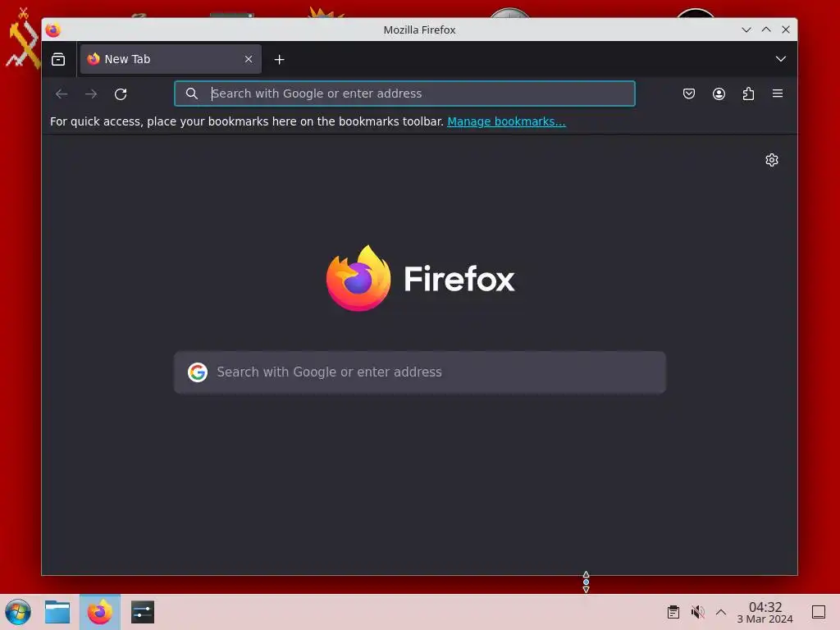The height and width of the screenshot is (630, 840).
Task: Open Firefox View tab overview icon
Action: pos(58,59)
